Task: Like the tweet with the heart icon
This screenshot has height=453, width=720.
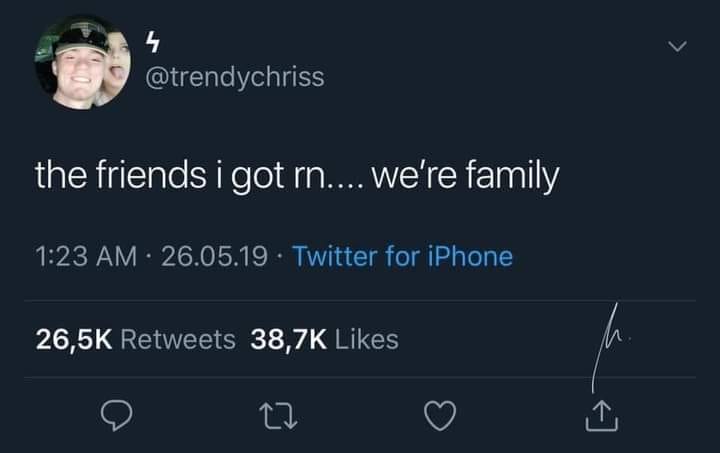Action: (x=440, y=415)
